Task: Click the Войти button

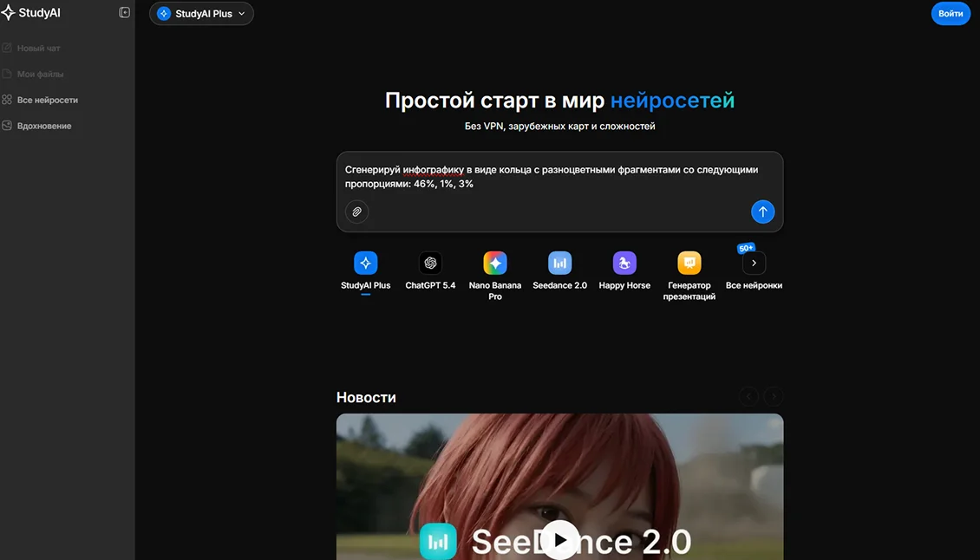Action: [x=950, y=13]
